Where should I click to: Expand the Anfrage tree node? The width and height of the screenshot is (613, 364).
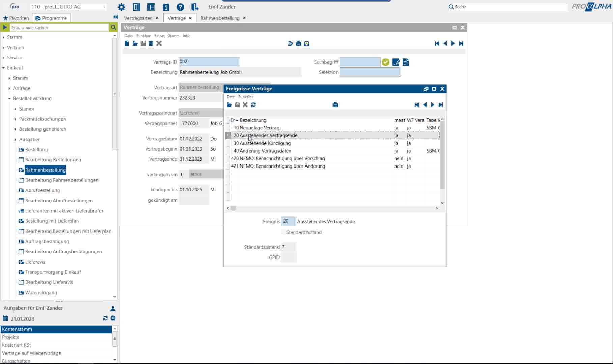9,88
